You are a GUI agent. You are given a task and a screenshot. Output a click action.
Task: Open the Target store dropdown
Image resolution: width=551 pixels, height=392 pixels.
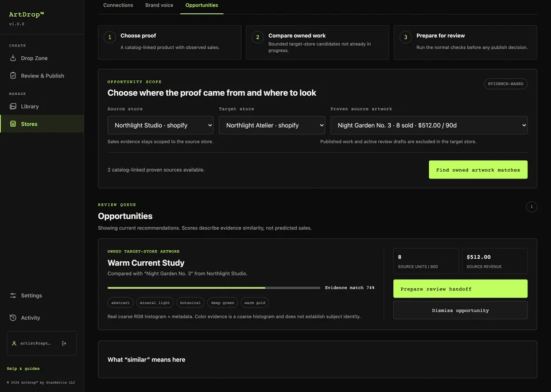(x=272, y=125)
